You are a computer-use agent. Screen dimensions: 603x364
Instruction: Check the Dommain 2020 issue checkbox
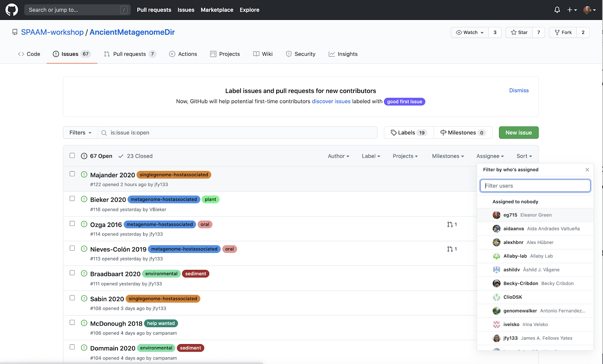[72, 347]
